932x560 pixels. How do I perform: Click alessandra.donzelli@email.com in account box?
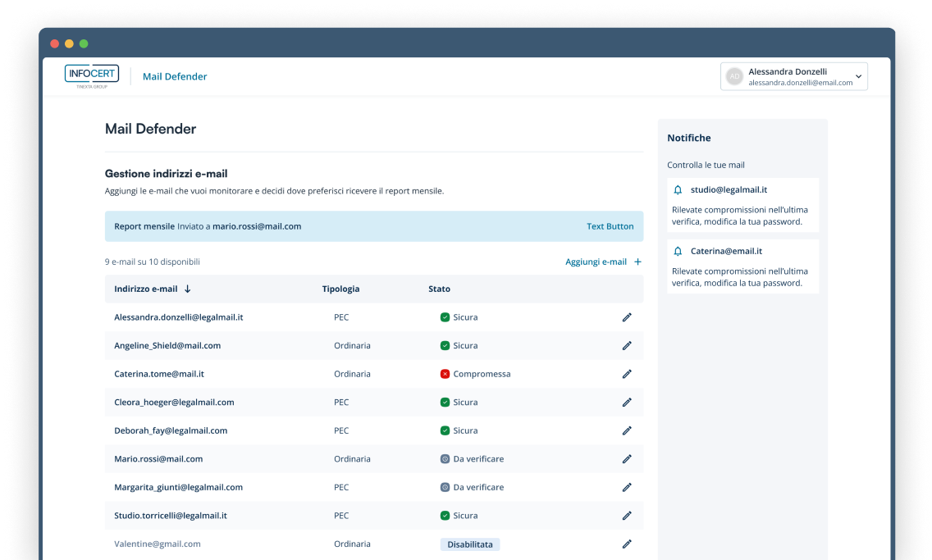pos(800,83)
